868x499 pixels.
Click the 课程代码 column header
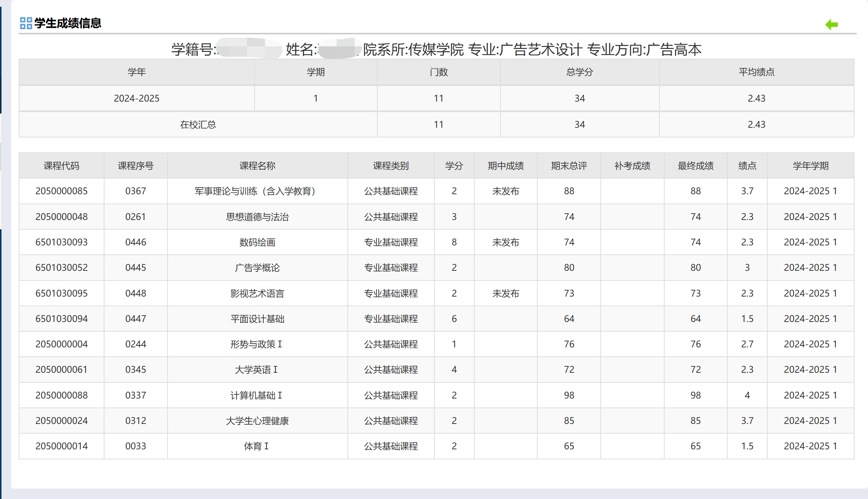pyautogui.click(x=61, y=165)
